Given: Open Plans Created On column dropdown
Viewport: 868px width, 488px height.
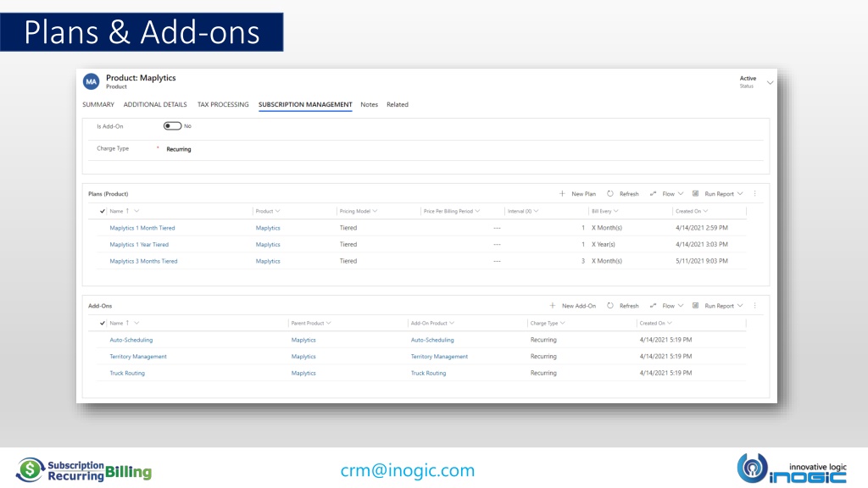Looking at the screenshot, I should (x=705, y=211).
